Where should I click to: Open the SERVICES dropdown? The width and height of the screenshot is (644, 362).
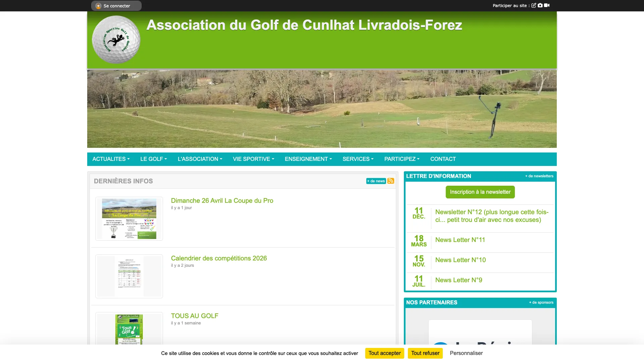tap(358, 159)
